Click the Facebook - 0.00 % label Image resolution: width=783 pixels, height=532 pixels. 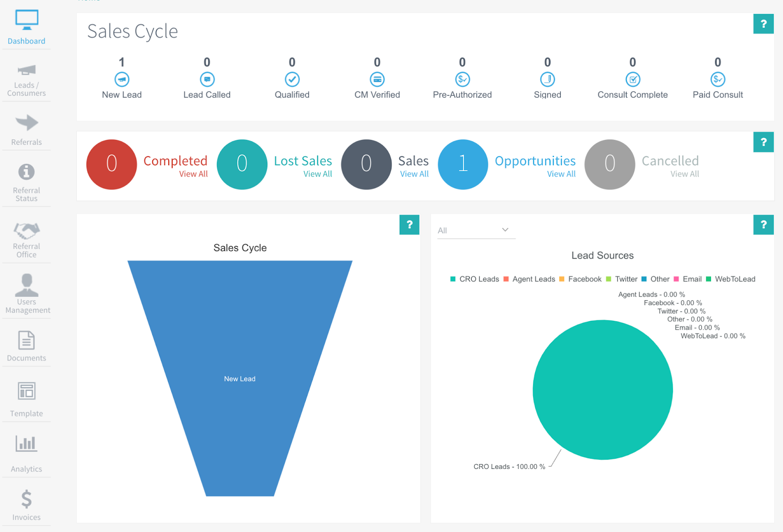coord(673,303)
